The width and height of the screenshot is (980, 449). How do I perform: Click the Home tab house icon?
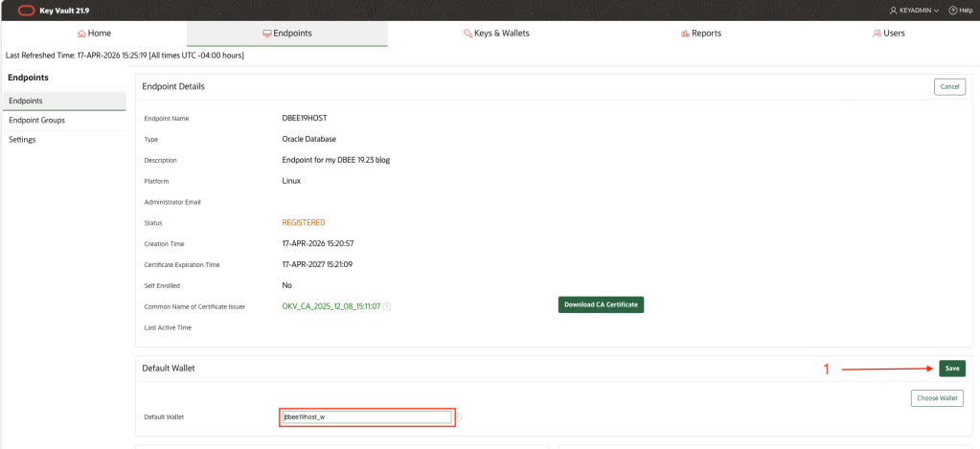[x=81, y=34]
